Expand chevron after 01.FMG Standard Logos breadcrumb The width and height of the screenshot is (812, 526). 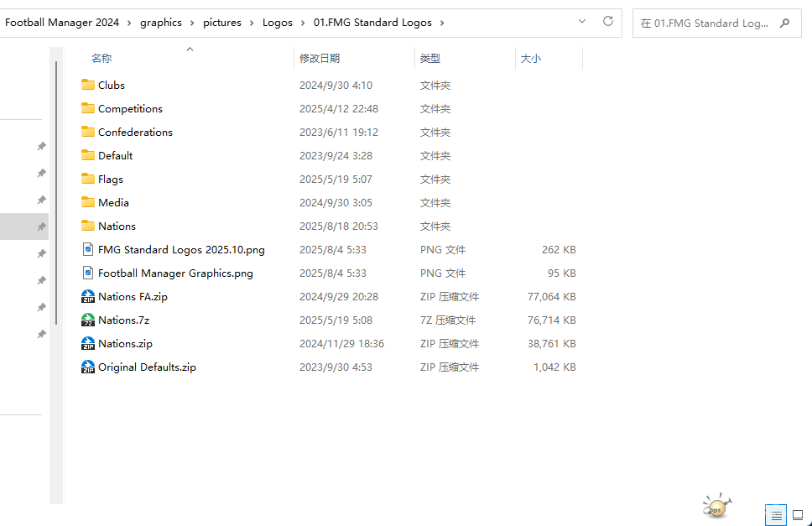[442, 23]
